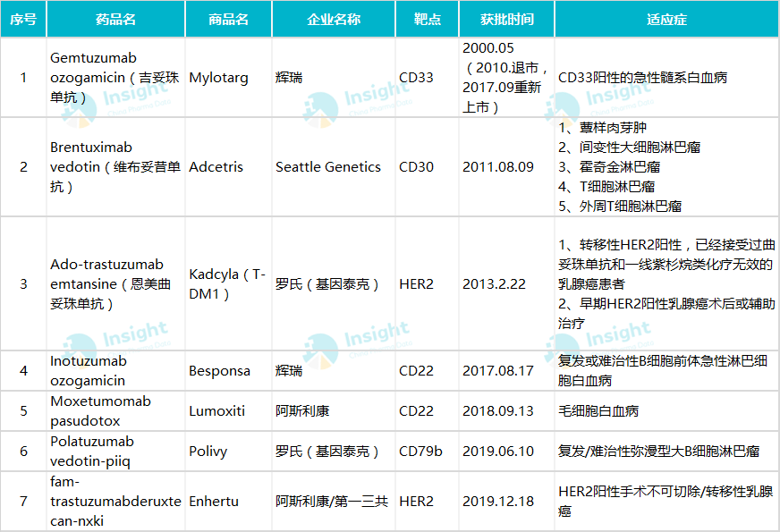Select the Adcetris trade name cell
The image size is (780, 532).
pyautogui.click(x=228, y=167)
